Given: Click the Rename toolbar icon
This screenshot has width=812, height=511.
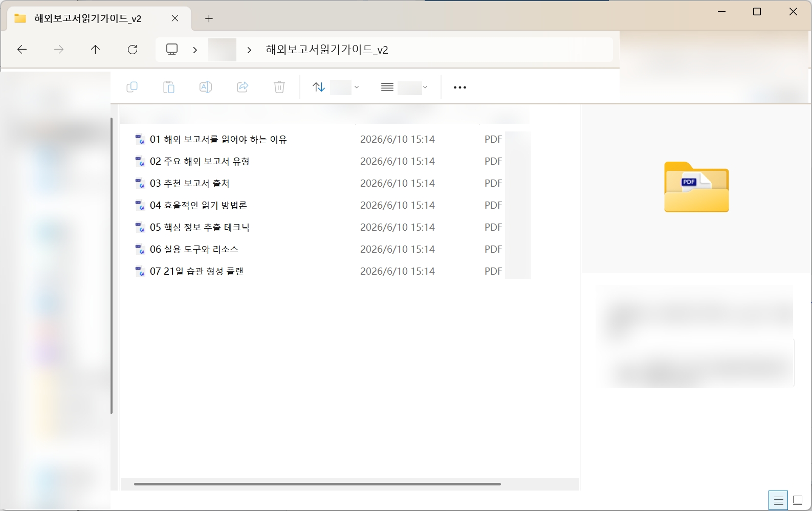Looking at the screenshot, I should [x=206, y=87].
